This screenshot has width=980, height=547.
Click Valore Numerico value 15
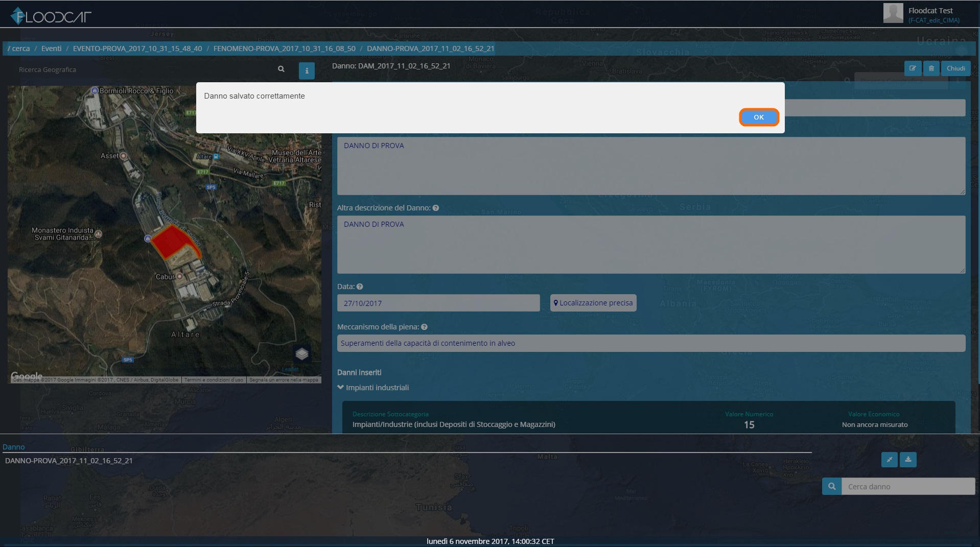tap(749, 425)
